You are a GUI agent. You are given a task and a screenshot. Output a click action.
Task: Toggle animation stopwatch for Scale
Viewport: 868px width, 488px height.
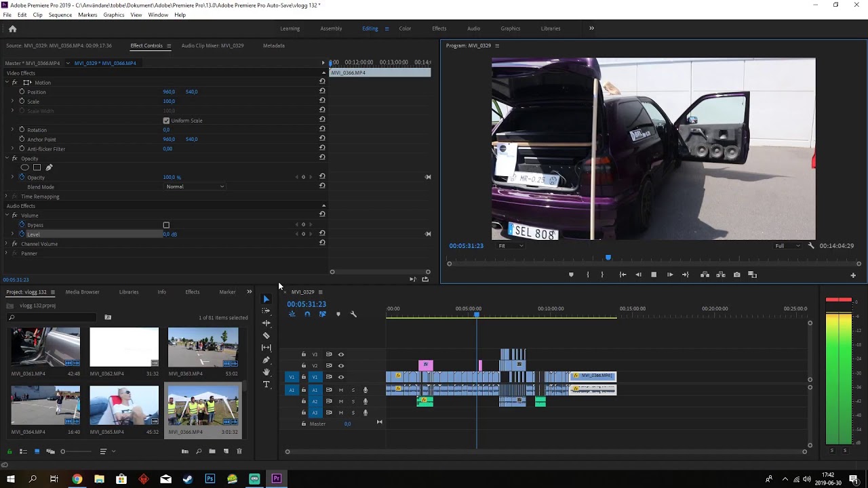tap(22, 101)
